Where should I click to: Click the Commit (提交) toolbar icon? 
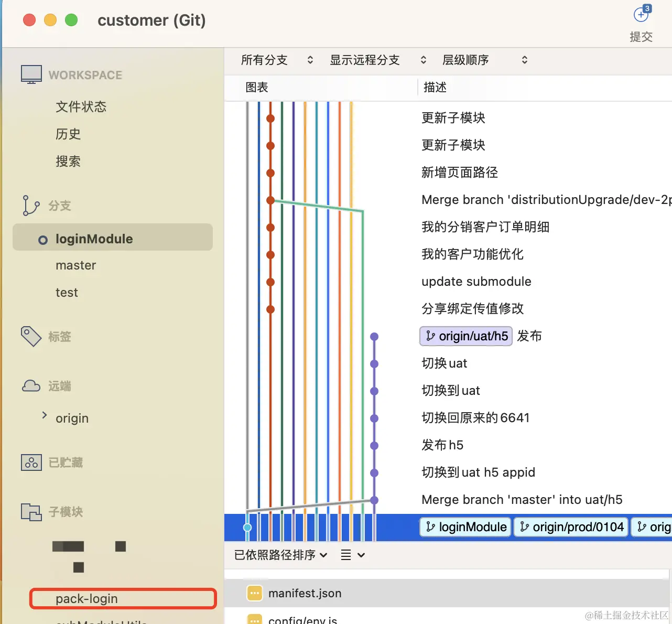point(642,14)
